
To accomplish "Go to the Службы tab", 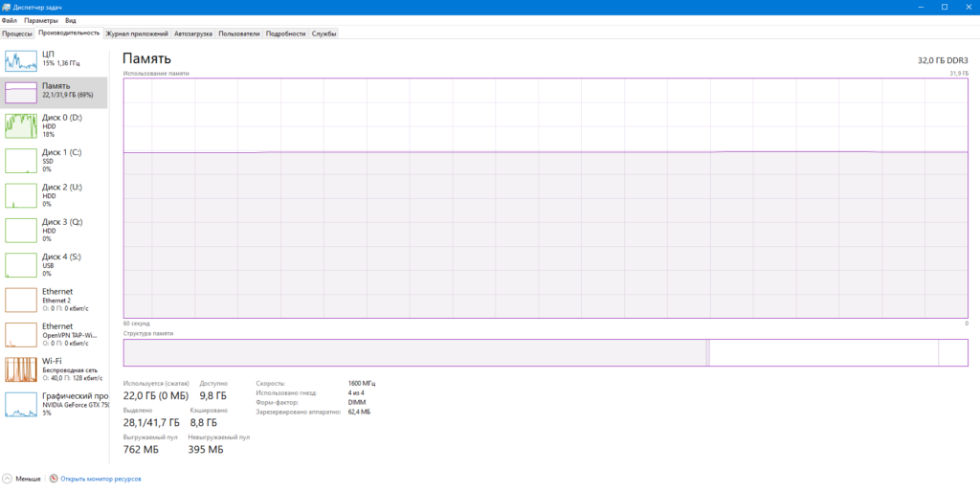I will tap(324, 33).
